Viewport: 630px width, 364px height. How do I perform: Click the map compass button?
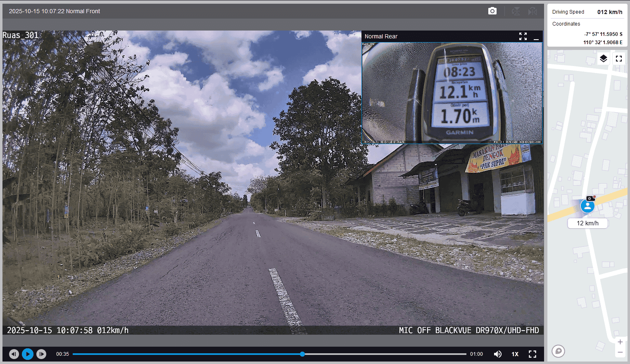click(558, 351)
